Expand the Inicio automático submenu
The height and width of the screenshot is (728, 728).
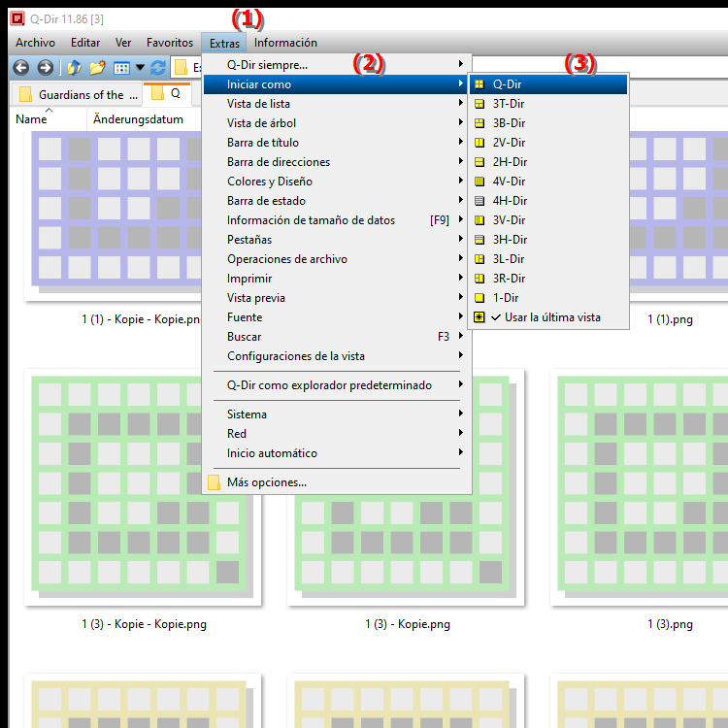(460, 452)
